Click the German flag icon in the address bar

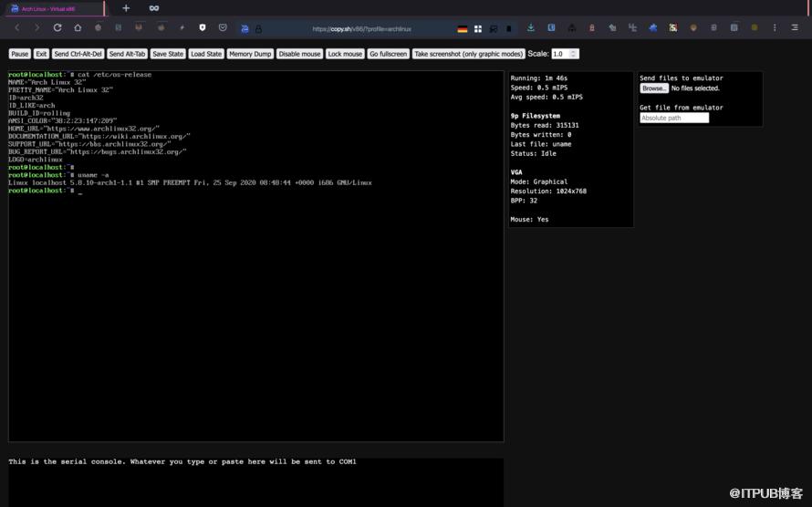point(463,29)
